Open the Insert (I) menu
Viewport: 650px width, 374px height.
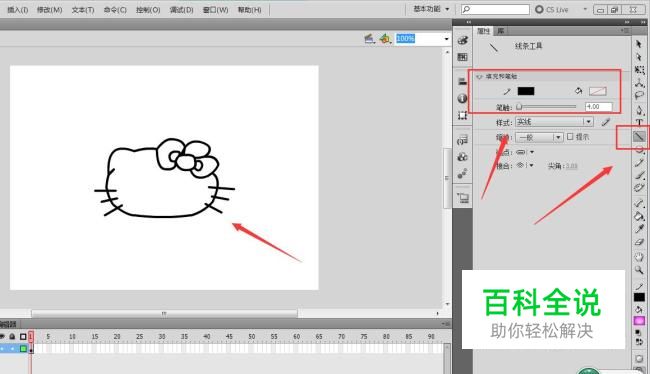click(17, 10)
